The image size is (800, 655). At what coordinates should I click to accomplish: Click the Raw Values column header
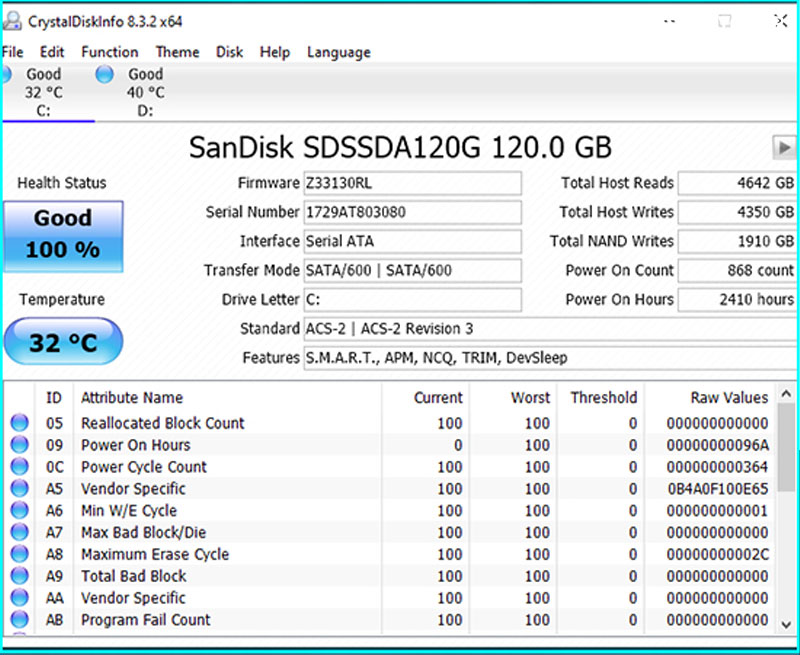coord(729,397)
